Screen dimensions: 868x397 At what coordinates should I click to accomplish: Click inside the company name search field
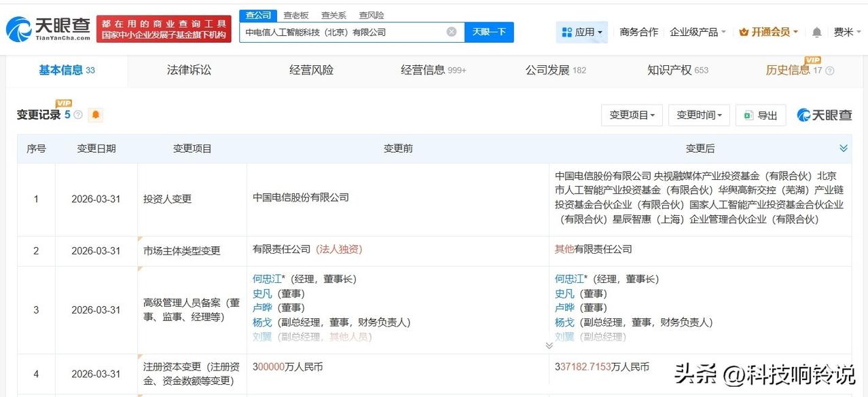(340, 32)
